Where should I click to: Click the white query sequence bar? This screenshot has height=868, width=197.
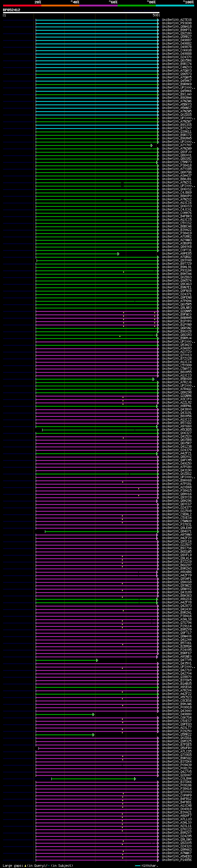[81, 13]
